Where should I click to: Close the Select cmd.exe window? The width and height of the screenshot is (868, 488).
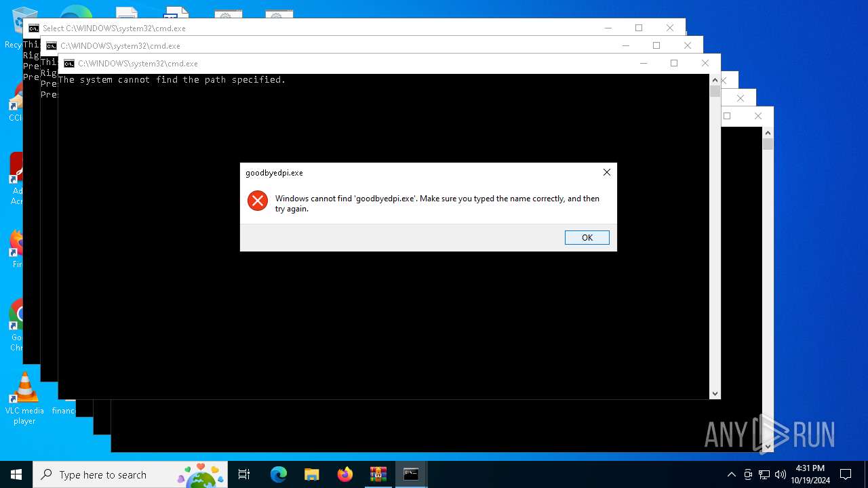coord(670,28)
